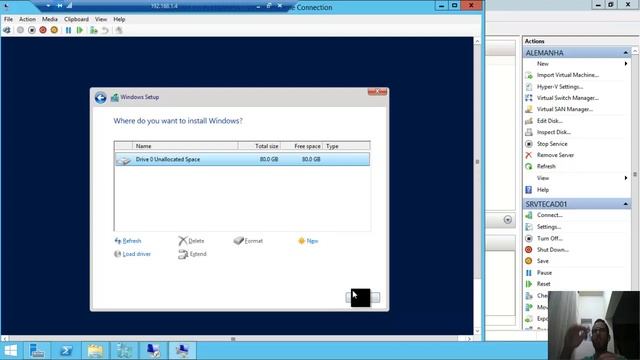
Task: Click the Turn Off toolbar icon
Action: click(x=31, y=30)
